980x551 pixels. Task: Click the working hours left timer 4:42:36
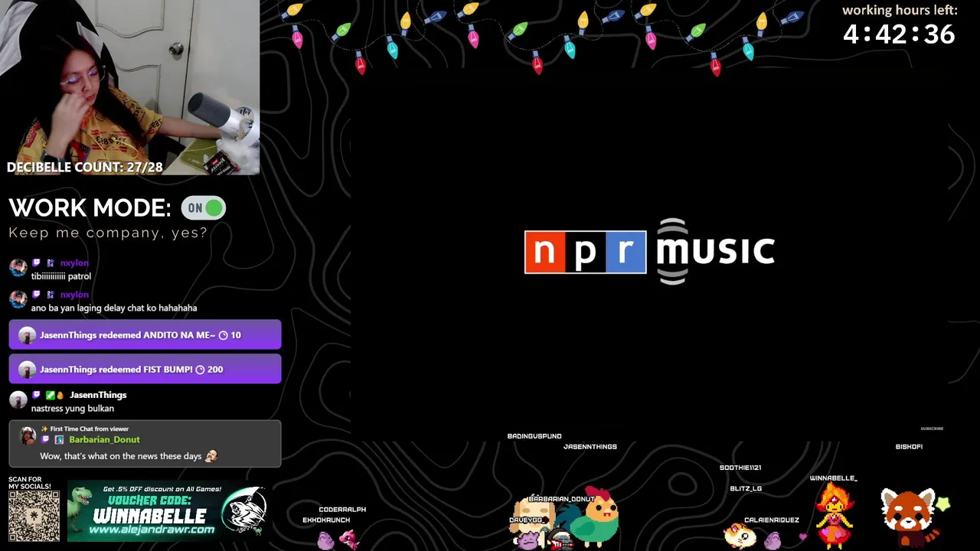point(900,34)
